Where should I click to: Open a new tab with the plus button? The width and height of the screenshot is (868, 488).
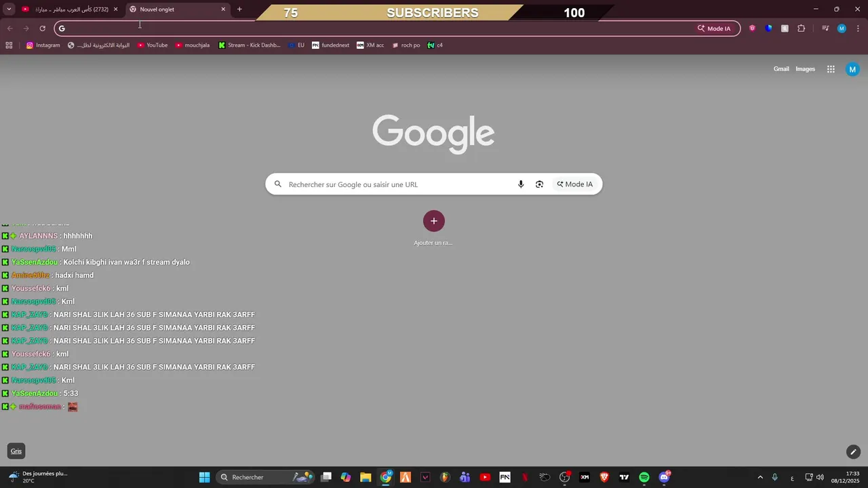[x=239, y=9]
